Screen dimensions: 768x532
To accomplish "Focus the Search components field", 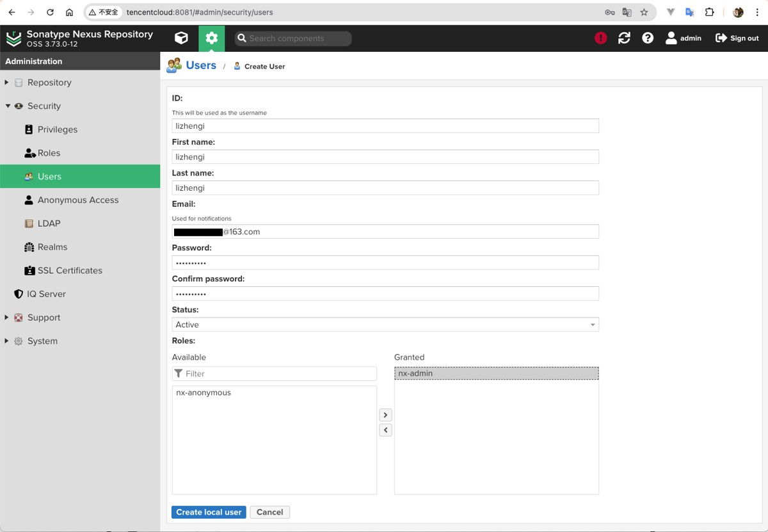I will tap(293, 38).
